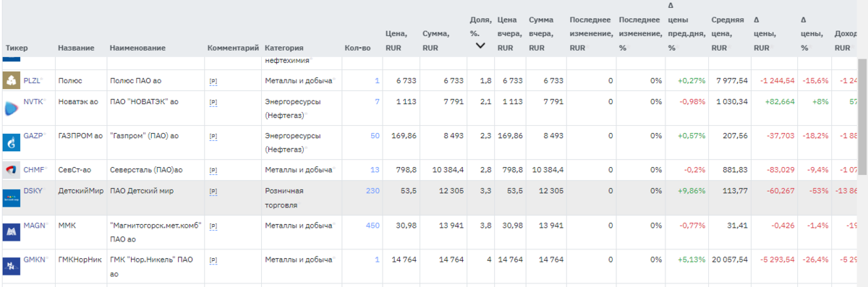The height and width of the screenshot is (287, 868).
Task: Click the Severstal logo beside CHMF
Action: (x=12, y=170)
